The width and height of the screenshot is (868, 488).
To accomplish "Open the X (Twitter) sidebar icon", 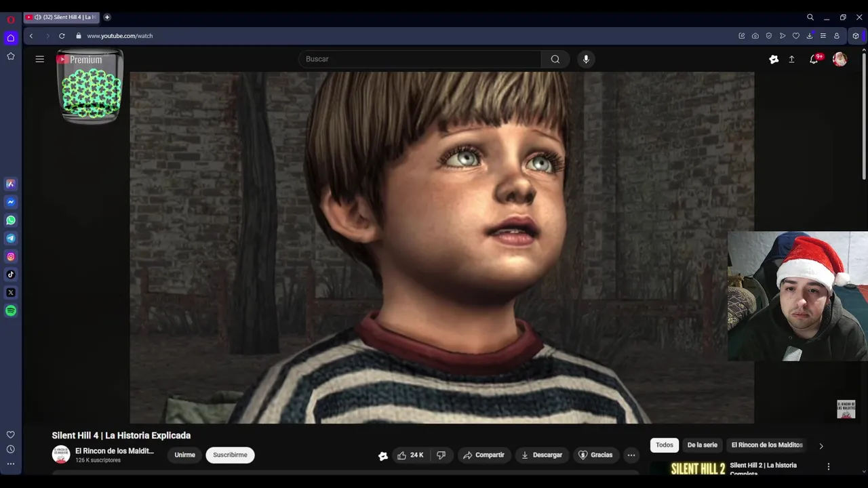I will coord(11,293).
